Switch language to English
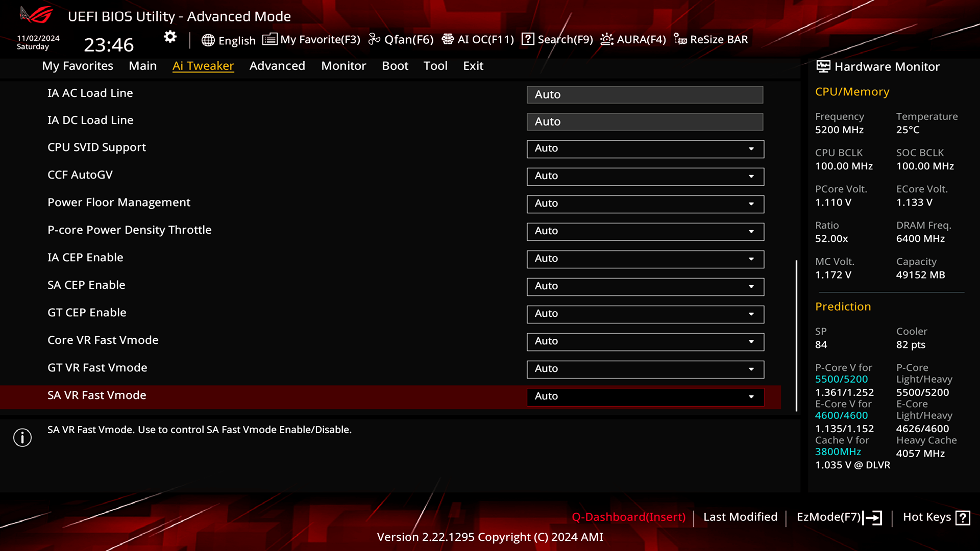 click(228, 39)
